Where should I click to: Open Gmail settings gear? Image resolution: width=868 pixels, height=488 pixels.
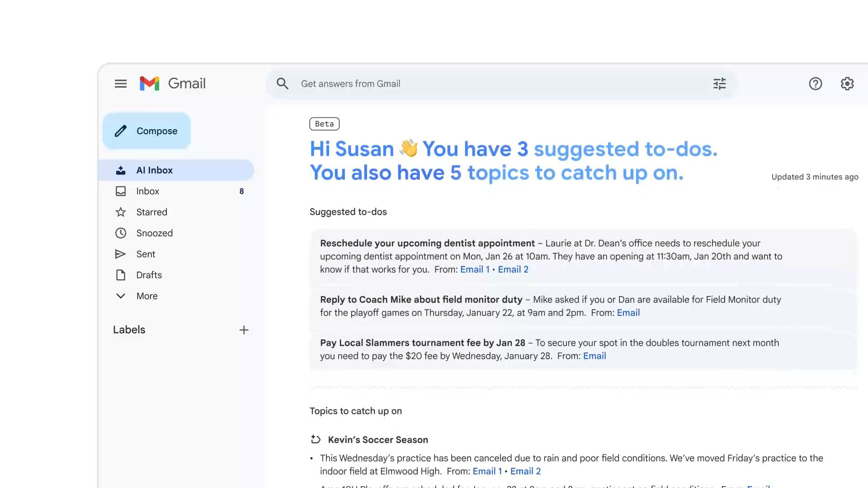click(847, 84)
